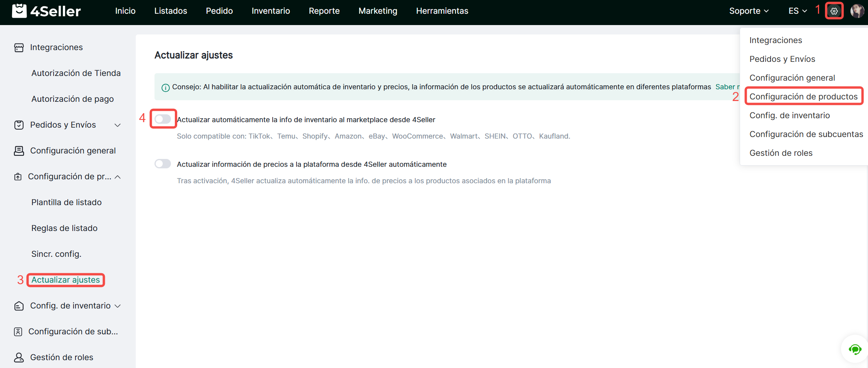The width and height of the screenshot is (868, 368).
Task: Open the user profile avatar
Action: [857, 11]
